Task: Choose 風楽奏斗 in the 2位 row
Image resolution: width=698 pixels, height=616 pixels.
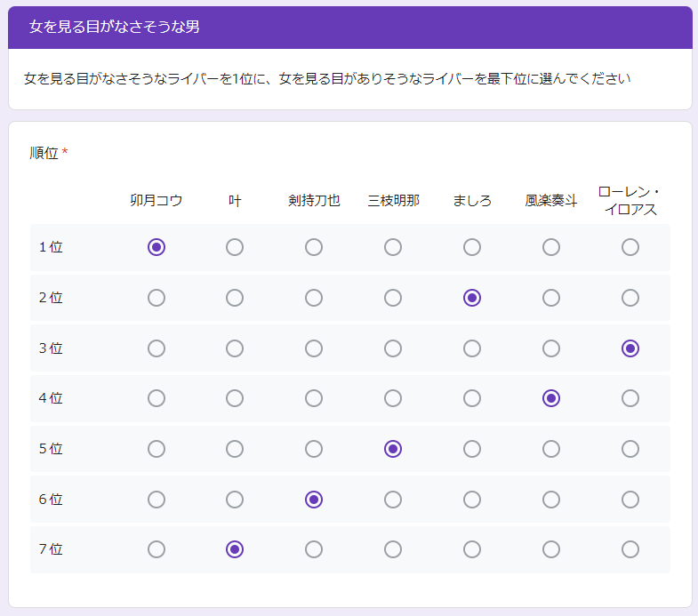Action: (x=551, y=298)
